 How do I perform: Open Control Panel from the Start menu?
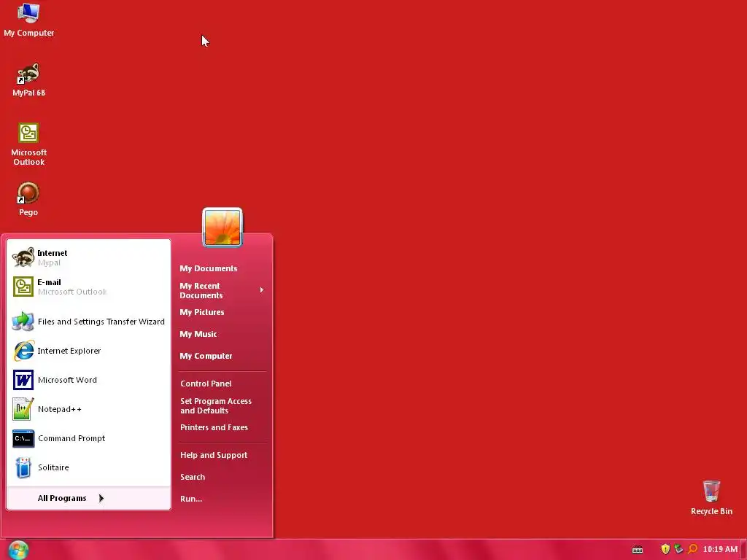click(222, 384)
